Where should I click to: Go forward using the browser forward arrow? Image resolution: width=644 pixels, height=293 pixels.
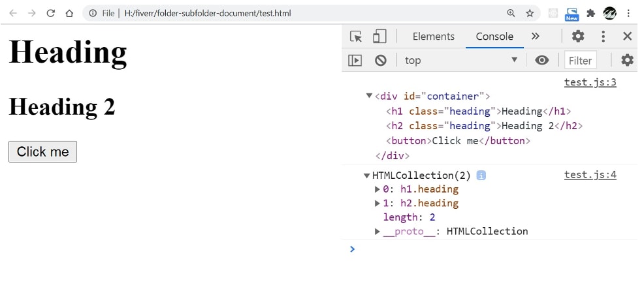coord(31,13)
